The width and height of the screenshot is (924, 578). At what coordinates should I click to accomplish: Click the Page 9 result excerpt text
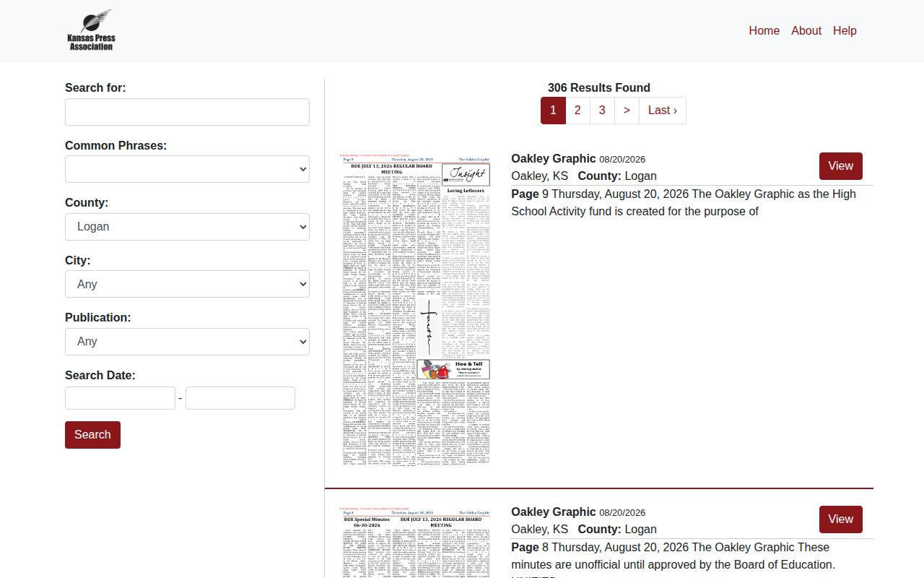[684, 202]
